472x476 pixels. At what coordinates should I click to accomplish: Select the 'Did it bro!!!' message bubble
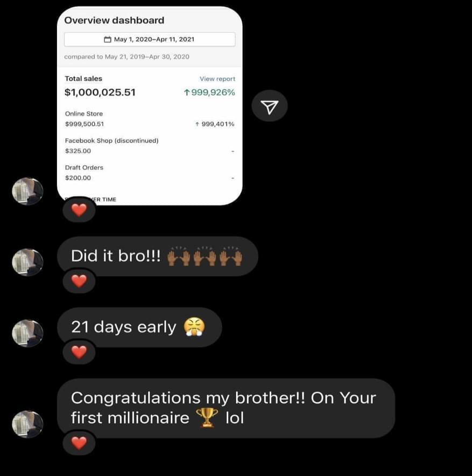pyautogui.click(x=158, y=256)
